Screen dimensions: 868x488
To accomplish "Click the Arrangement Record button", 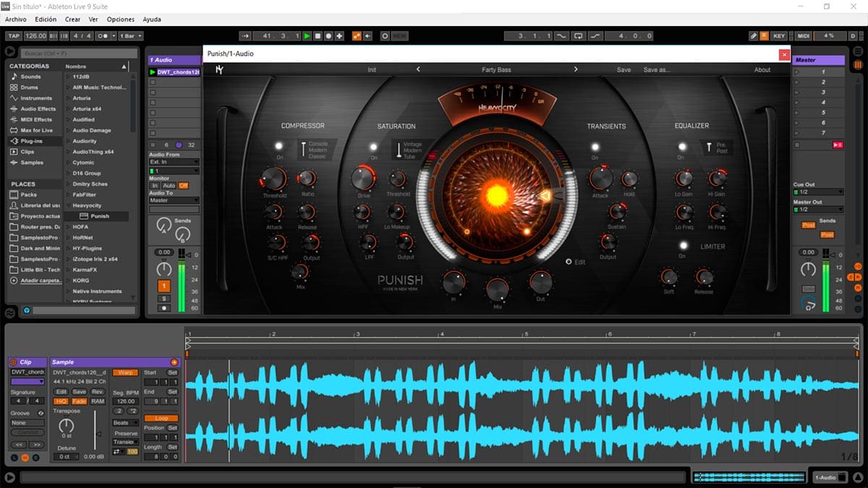I will coord(328,35).
